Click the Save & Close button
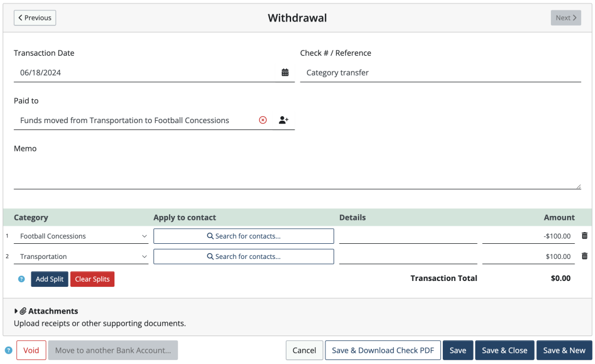The image size is (595, 364). coord(504,350)
